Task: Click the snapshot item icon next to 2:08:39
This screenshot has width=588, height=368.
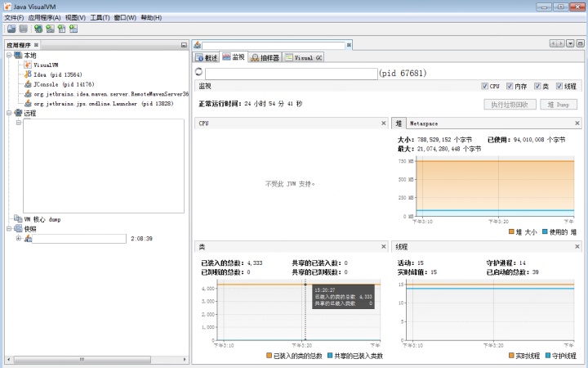Action: [x=28, y=239]
